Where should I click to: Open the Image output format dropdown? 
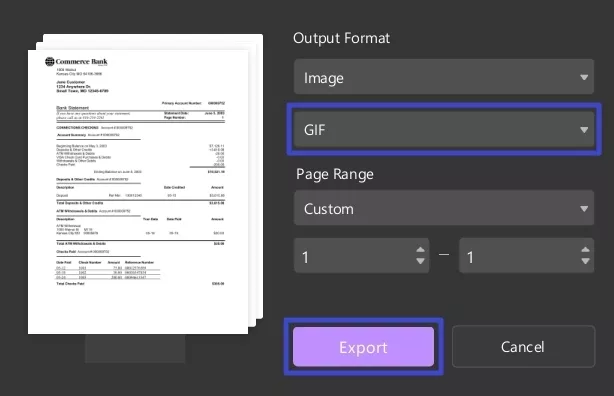(444, 77)
